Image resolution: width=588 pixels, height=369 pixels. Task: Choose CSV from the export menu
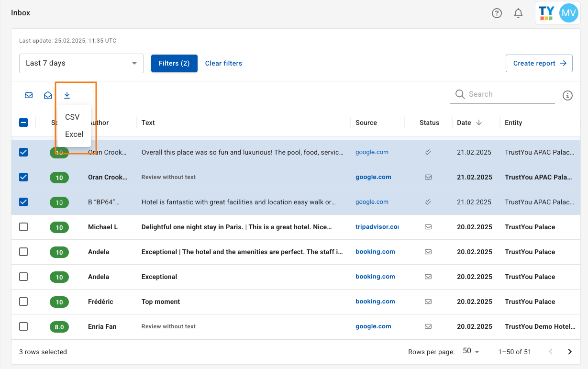72,117
